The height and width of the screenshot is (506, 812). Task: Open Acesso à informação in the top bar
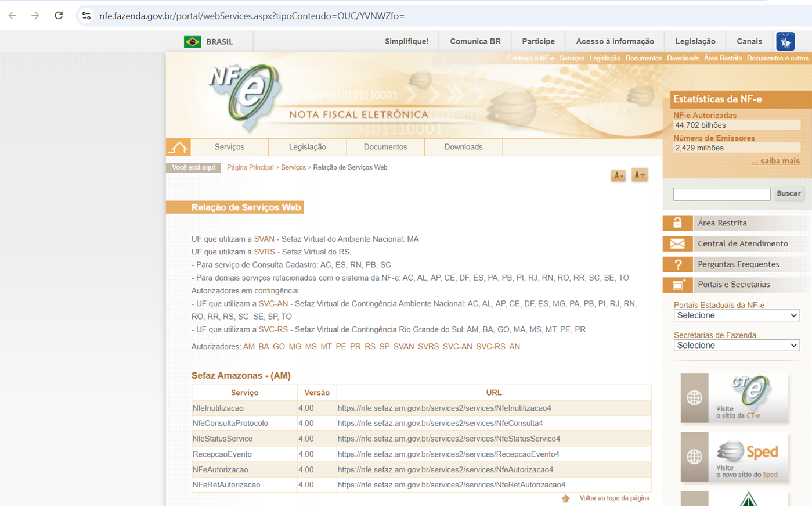(615, 42)
